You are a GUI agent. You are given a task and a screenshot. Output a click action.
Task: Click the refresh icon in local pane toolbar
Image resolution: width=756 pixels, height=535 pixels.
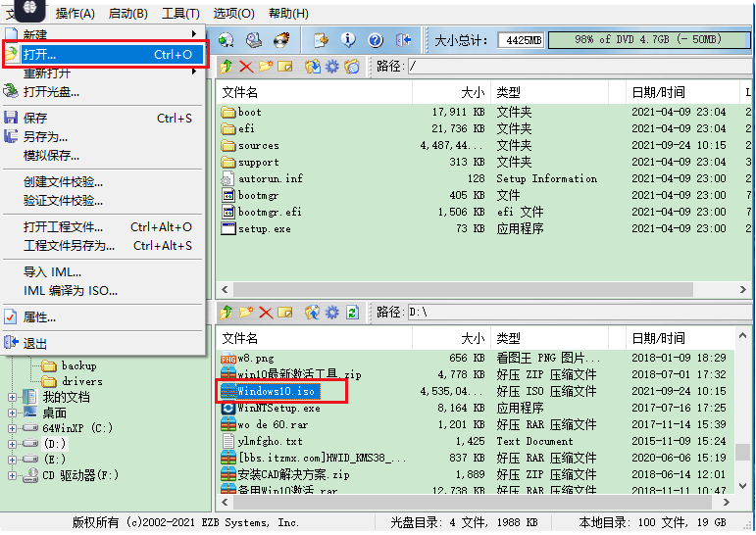tap(352, 313)
